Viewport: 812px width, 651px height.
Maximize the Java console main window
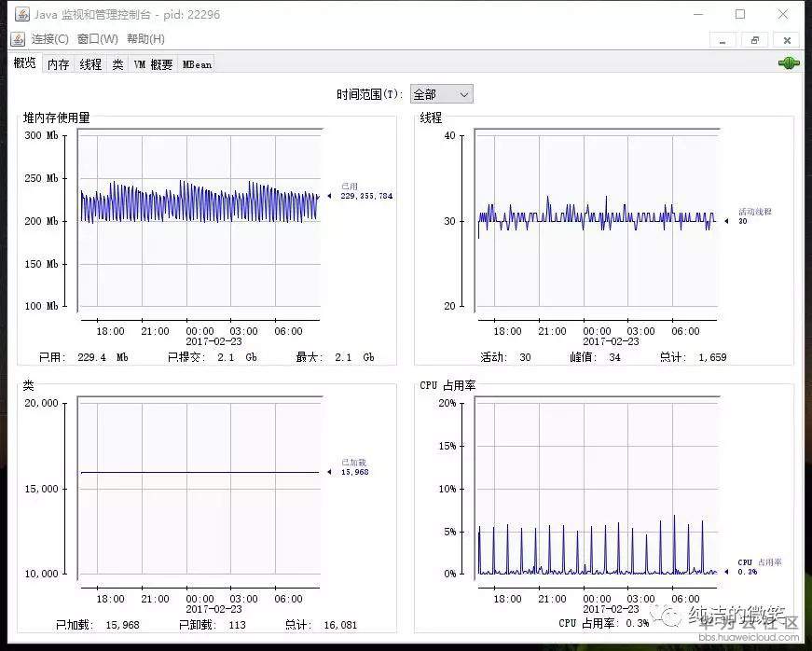pyautogui.click(x=740, y=15)
